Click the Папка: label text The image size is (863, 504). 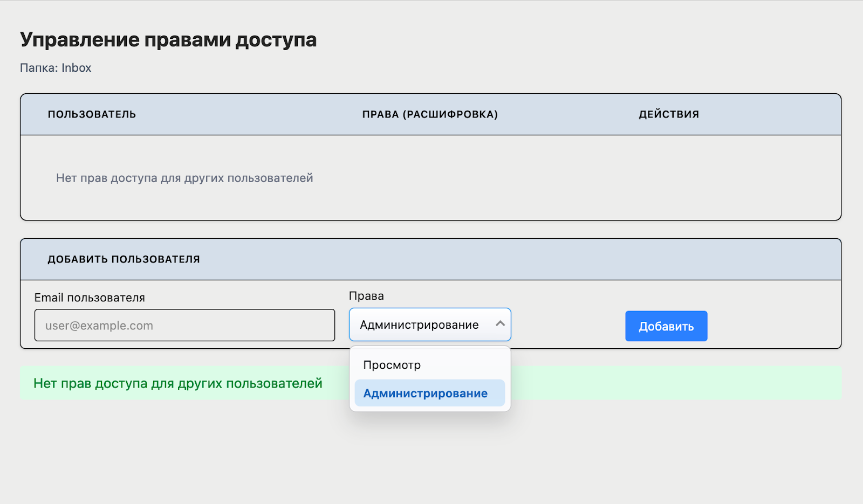(39, 68)
